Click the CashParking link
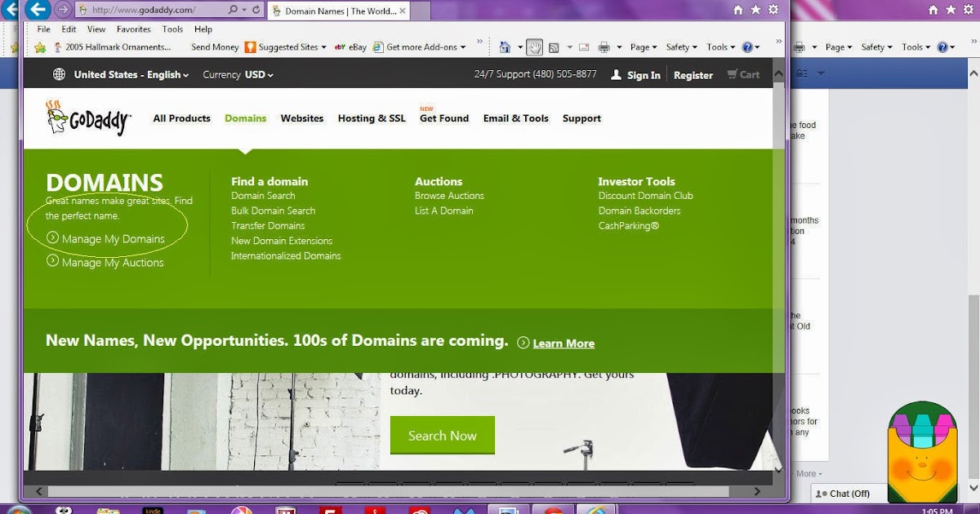Viewport: 980px width, 514px height. coord(628,226)
